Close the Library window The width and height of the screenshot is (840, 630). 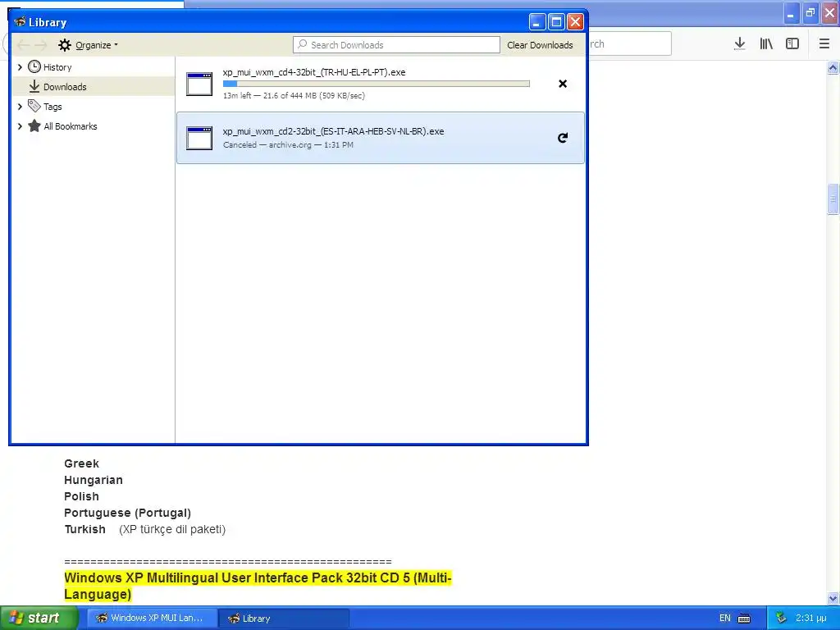point(575,22)
